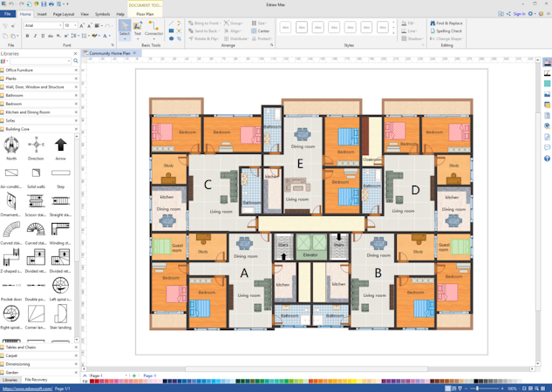Click the Sign In link
The height and width of the screenshot is (392, 552).
click(519, 14)
